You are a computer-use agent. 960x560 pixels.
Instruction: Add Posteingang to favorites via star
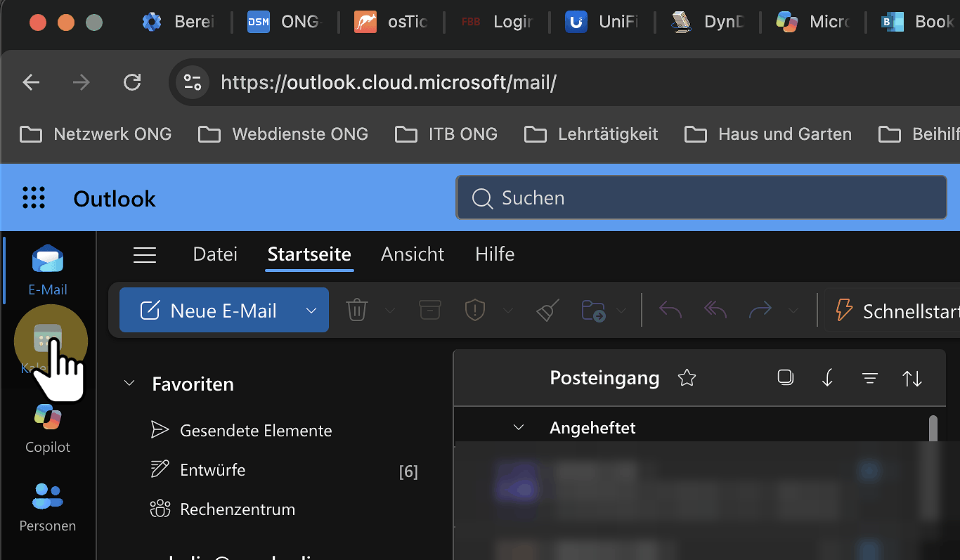[x=687, y=378]
